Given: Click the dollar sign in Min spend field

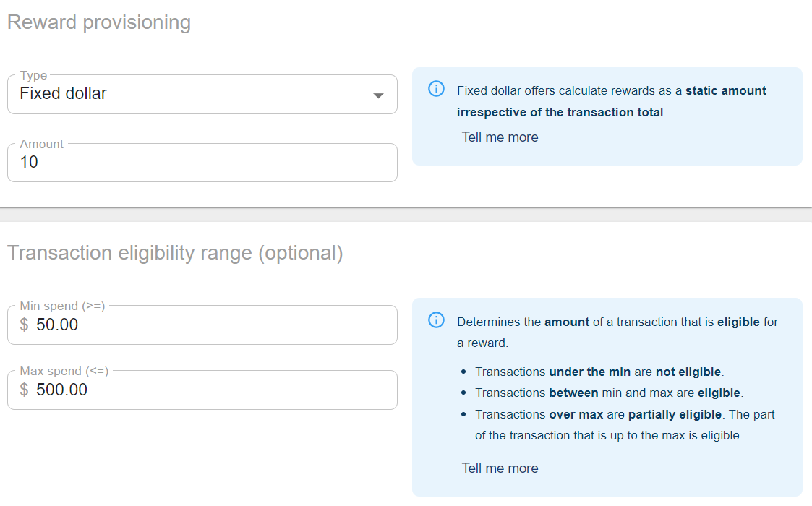Looking at the screenshot, I should [x=24, y=325].
